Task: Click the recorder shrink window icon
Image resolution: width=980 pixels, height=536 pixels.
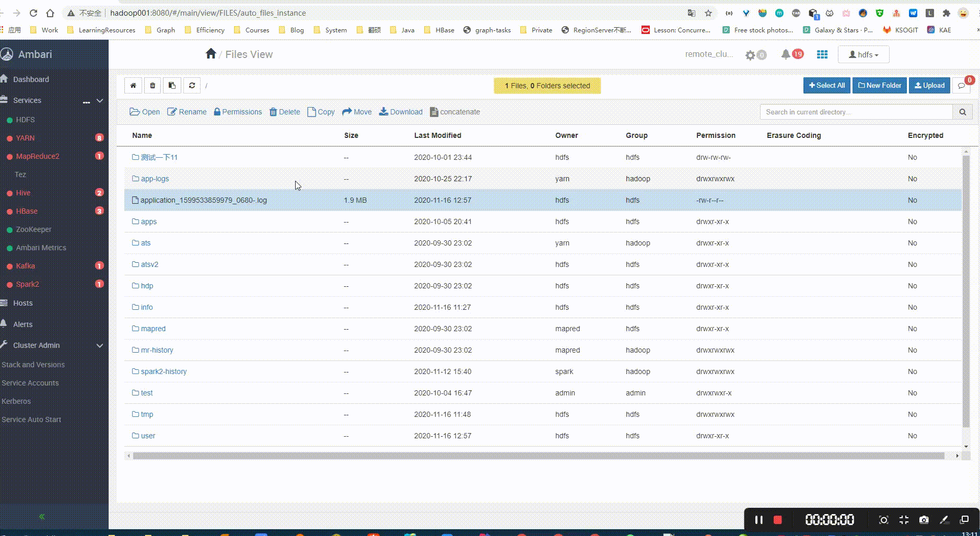Action: point(904,520)
